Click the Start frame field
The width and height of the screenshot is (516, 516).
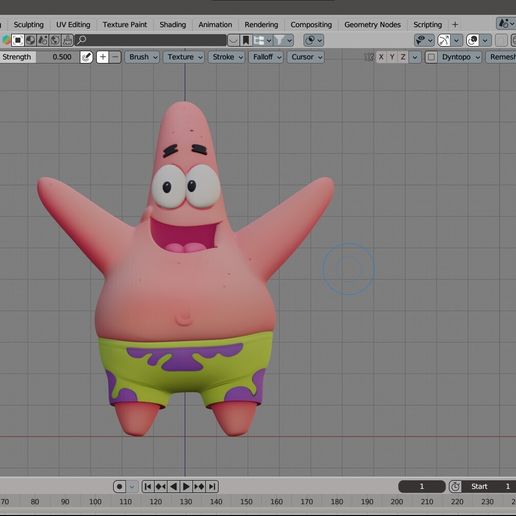[489, 487]
